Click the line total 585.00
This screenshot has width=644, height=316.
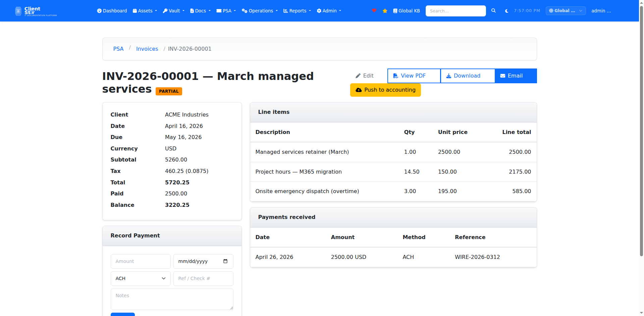coord(522,191)
